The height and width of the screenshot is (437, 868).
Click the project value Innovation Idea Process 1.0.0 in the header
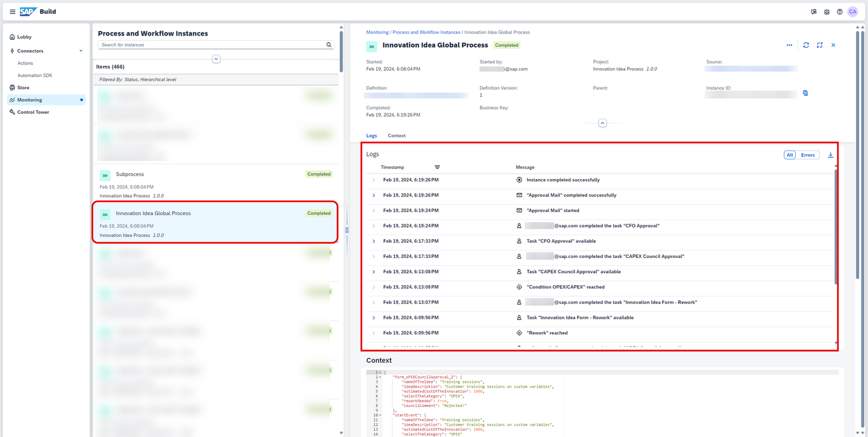click(625, 69)
